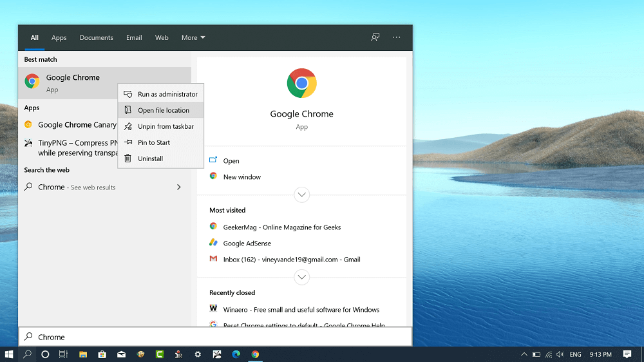Click the Unpin from taskbar pin icon
The image size is (644, 362).
pyautogui.click(x=128, y=126)
